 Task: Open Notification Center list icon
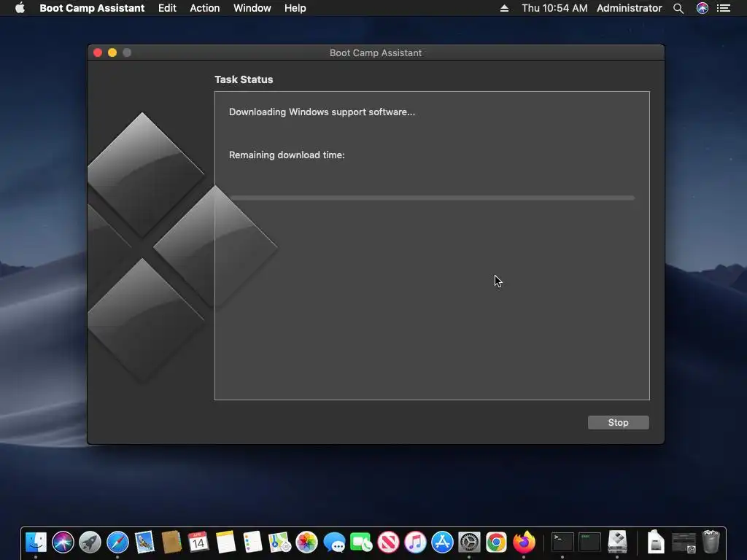click(724, 8)
